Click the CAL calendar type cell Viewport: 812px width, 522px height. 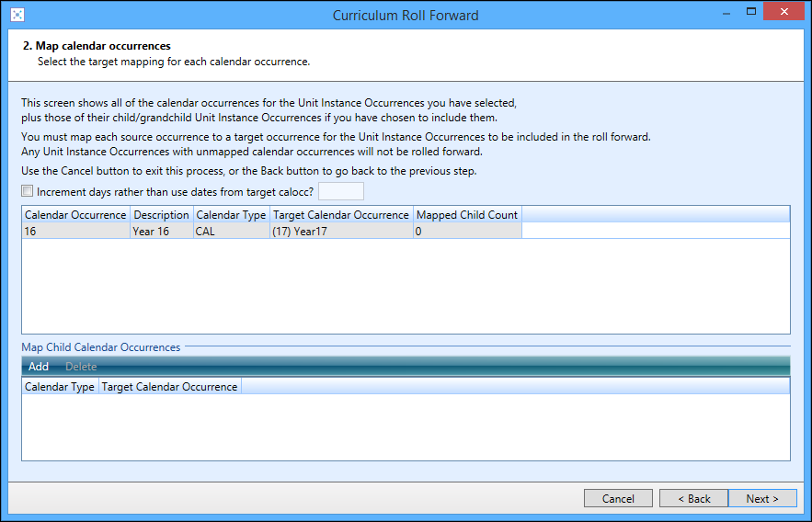coord(231,232)
